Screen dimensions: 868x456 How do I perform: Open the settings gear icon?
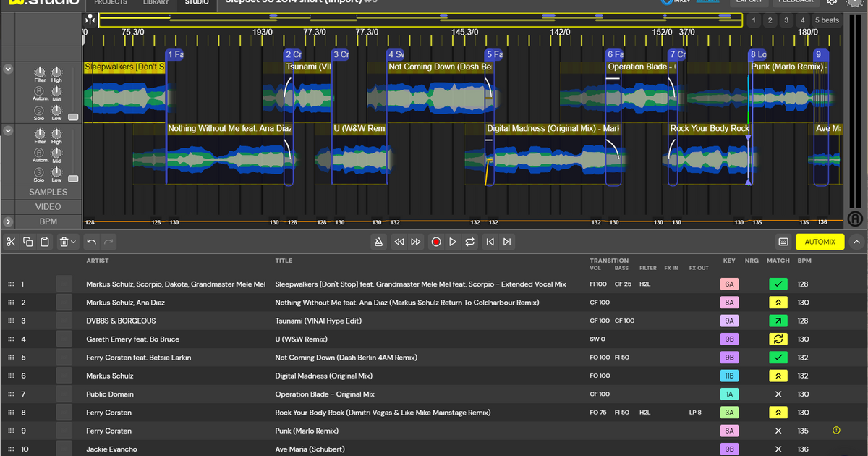(832, 3)
